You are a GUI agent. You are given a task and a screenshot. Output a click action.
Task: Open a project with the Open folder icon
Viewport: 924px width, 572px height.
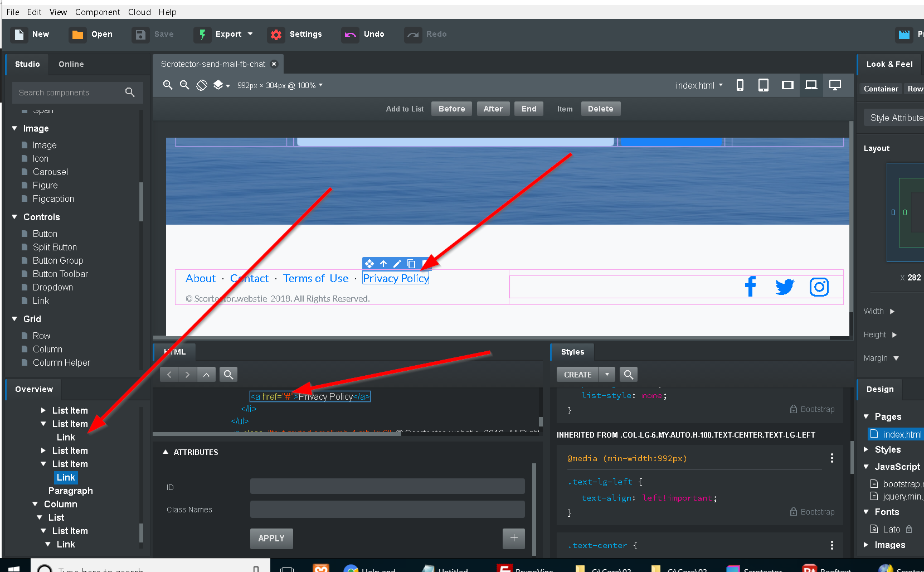coord(78,35)
